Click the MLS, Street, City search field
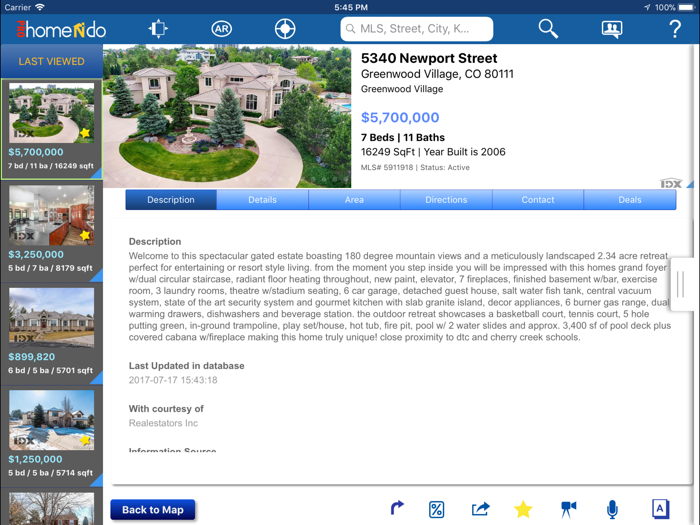The image size is (700, 525). point(417,29)
